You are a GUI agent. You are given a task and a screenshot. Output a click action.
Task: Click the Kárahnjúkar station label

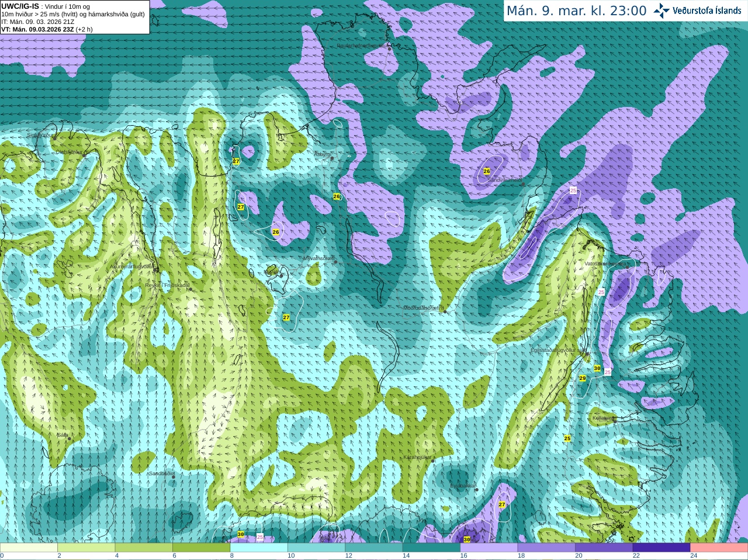pyautogui.click(x=418, y=457)
